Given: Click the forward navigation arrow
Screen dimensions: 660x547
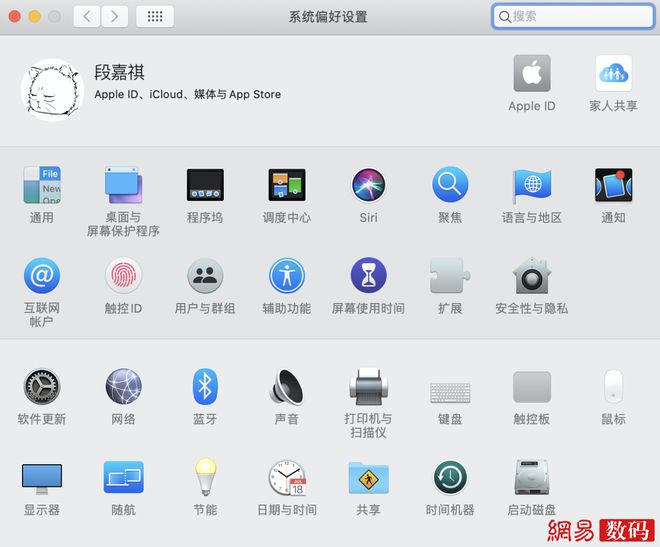Looking at the screenshot, I should click(114, 16).
